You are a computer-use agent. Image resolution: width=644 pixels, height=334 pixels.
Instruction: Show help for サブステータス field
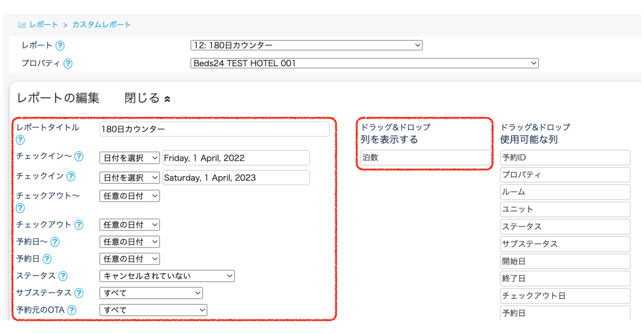79,293
